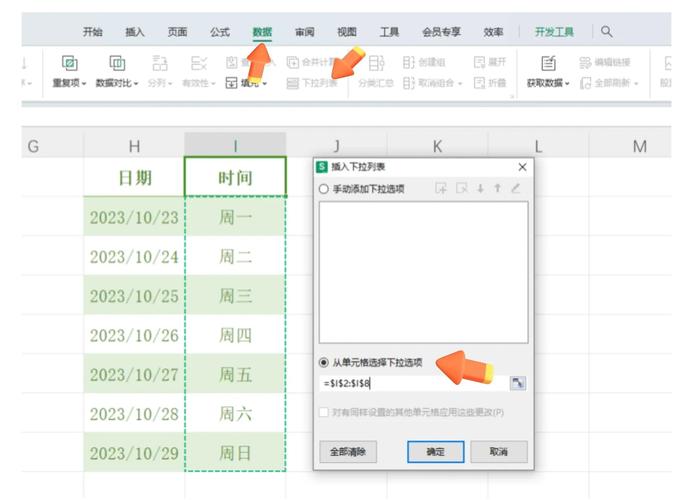Image resolution: width=693 pixels, height=500 pixels.
Task: Open the 页面 ribbon tab
Action: tap(177, 32)
